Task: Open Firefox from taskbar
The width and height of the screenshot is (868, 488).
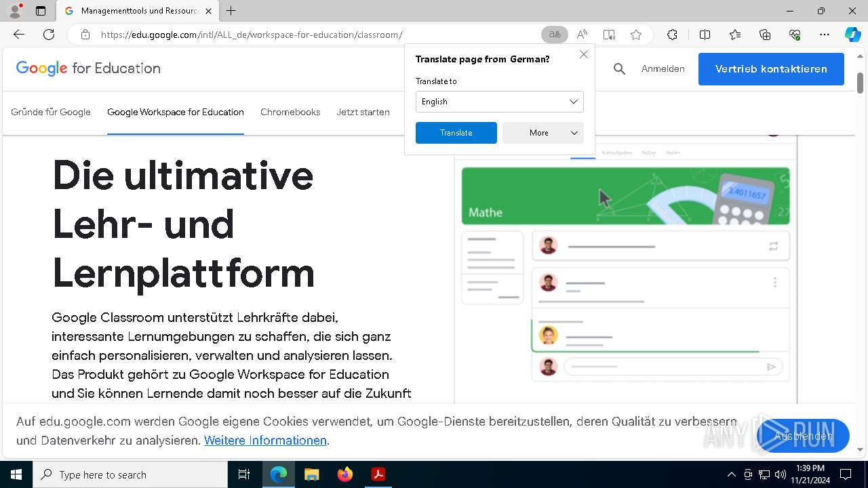Action: 345,474
